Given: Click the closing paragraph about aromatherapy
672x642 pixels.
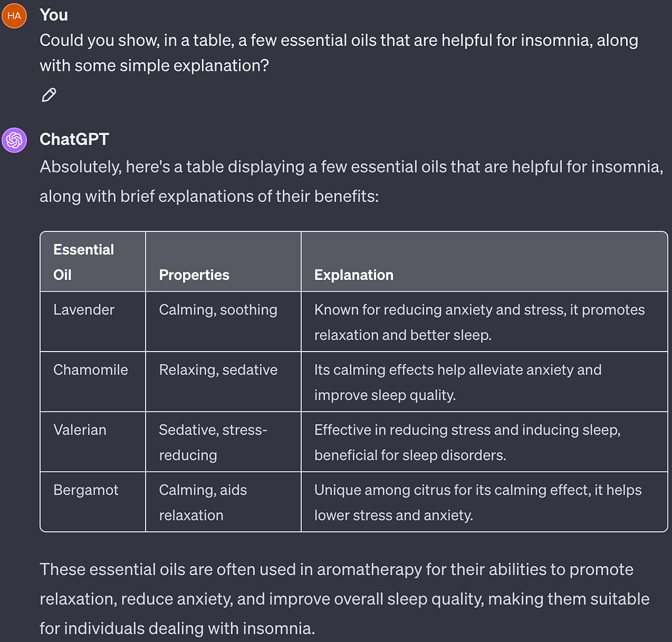Looking at the screenshot, I should point(345,599).
